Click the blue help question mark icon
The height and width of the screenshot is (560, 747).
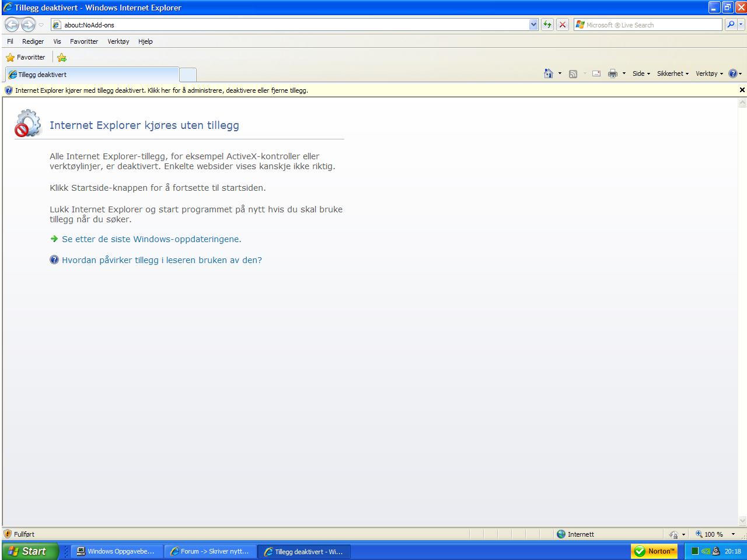733,73
